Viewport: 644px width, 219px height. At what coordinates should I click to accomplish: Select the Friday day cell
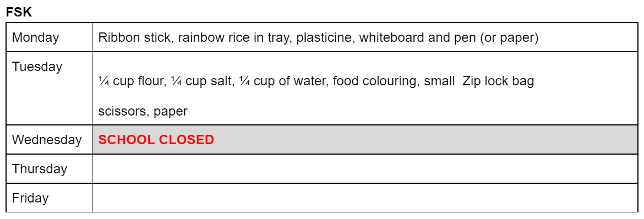click(49, 198)
